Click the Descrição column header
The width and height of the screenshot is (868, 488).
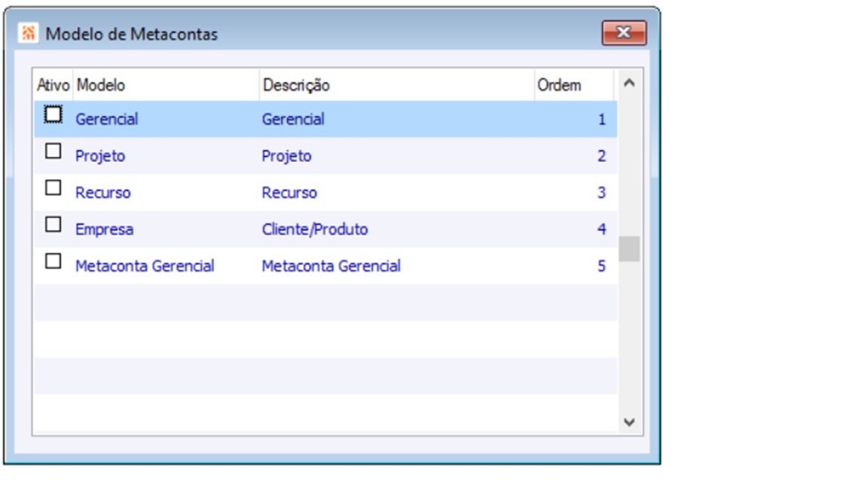[396, 85]
